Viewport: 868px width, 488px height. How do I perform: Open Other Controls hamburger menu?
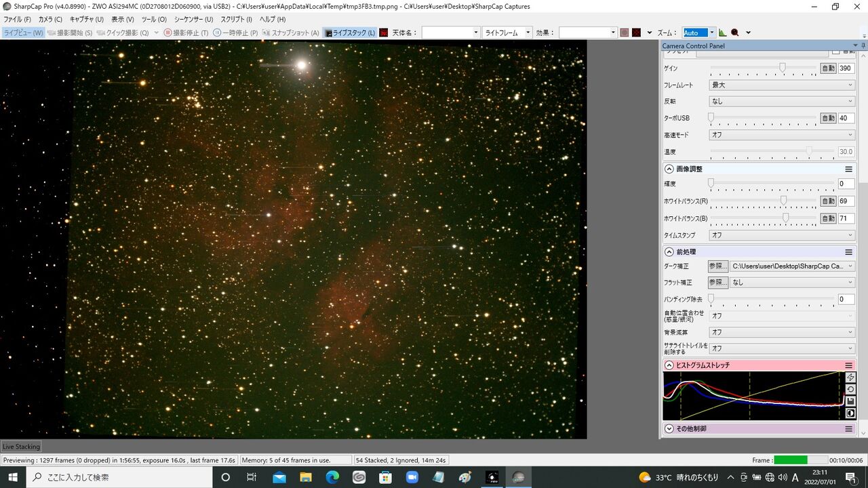848,428
